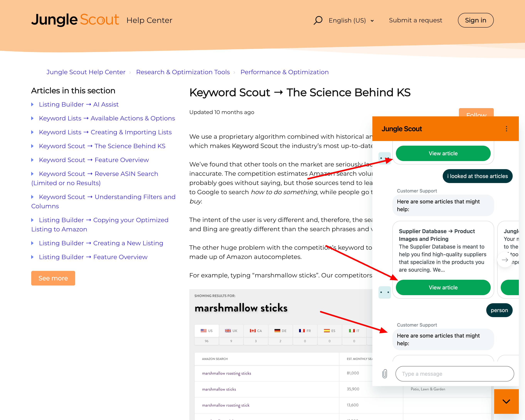Click the 'person' chat message bubble
Image resolution: width=525 pixels, height=420 pixels.
click(499, 310)
